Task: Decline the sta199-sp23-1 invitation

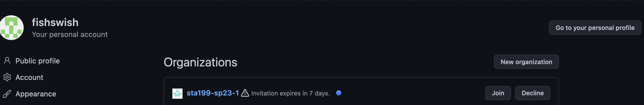Action: 532,93
